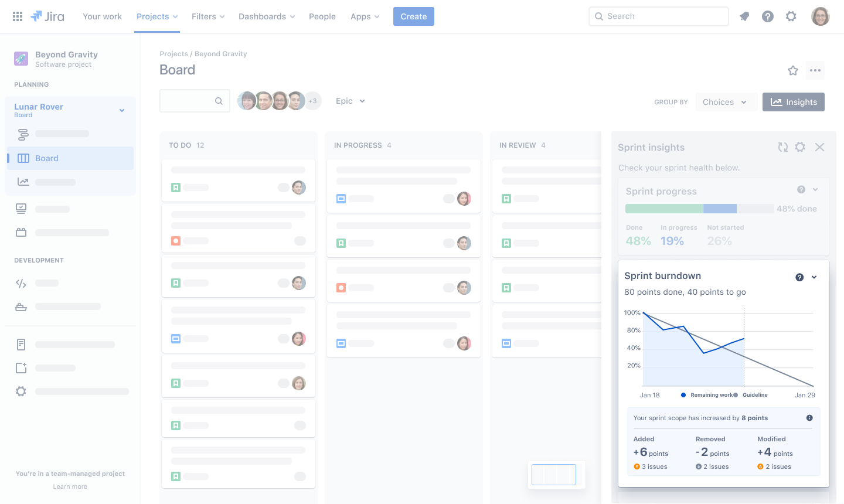
Task: Close the Sprint insights panel
Action: 819,147
